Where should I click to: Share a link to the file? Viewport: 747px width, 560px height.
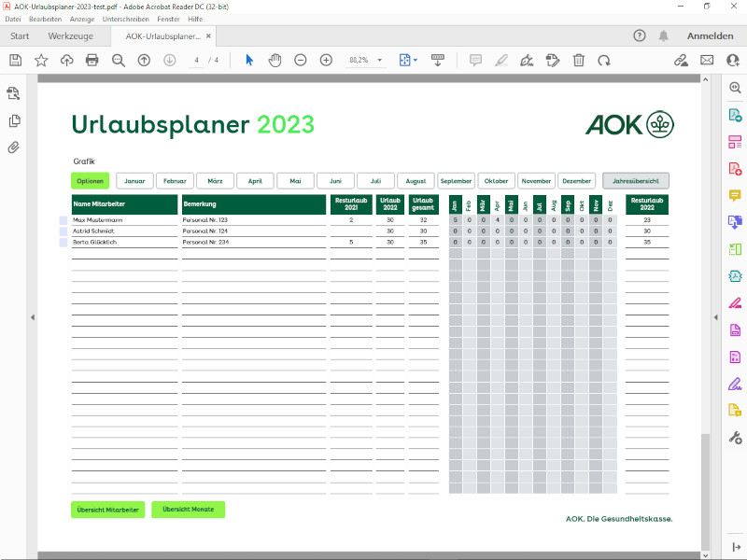[681, 60]
